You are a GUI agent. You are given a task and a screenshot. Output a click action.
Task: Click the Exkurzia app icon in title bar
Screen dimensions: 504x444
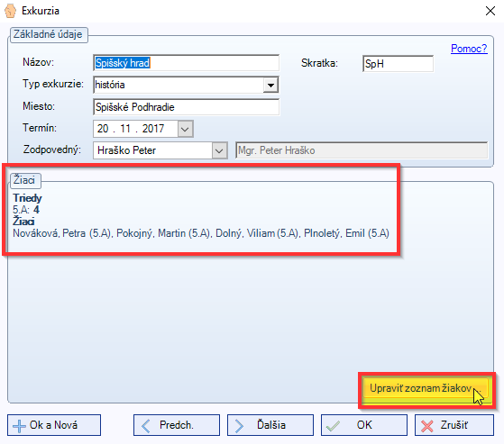click(x=10, y=11)
